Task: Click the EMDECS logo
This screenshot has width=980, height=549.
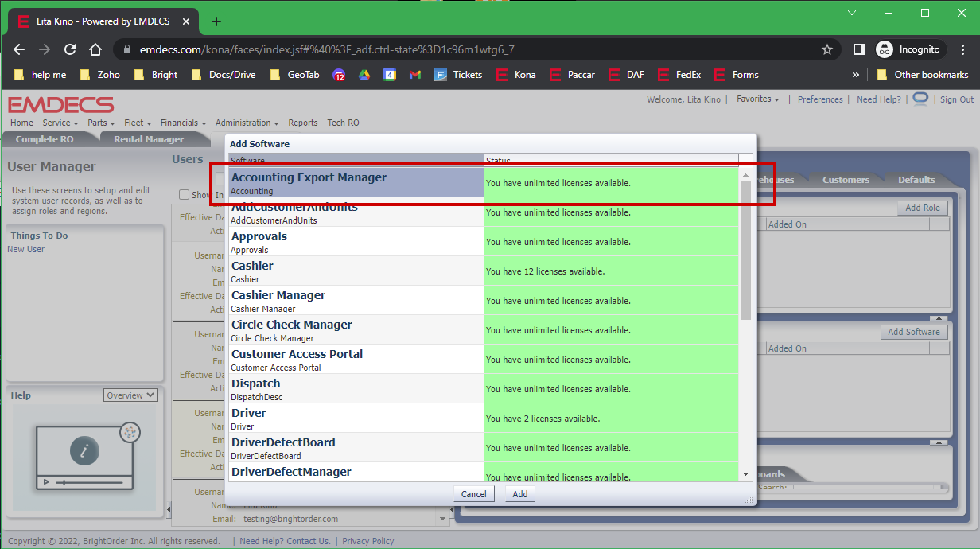Action: pyautogui.click(x=60, y=105)
